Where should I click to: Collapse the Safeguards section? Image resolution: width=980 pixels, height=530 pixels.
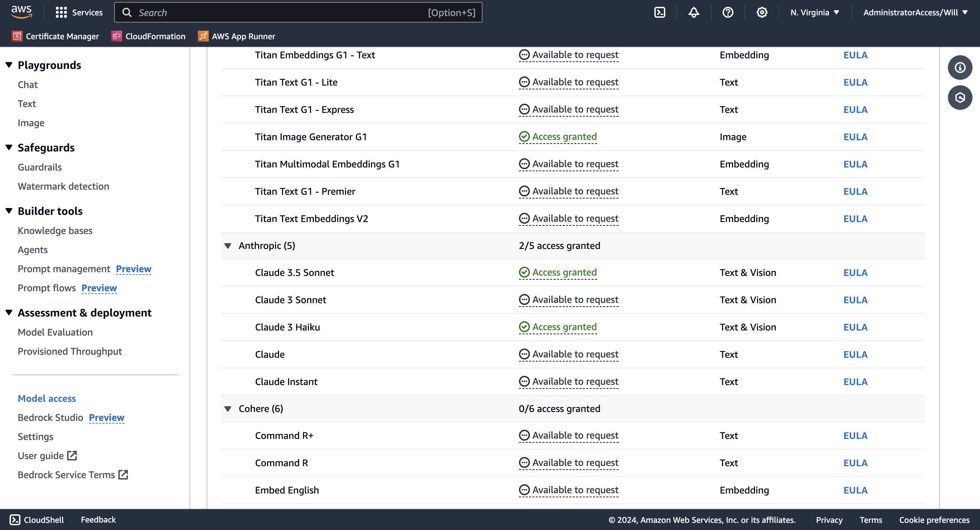coord(9,147)
